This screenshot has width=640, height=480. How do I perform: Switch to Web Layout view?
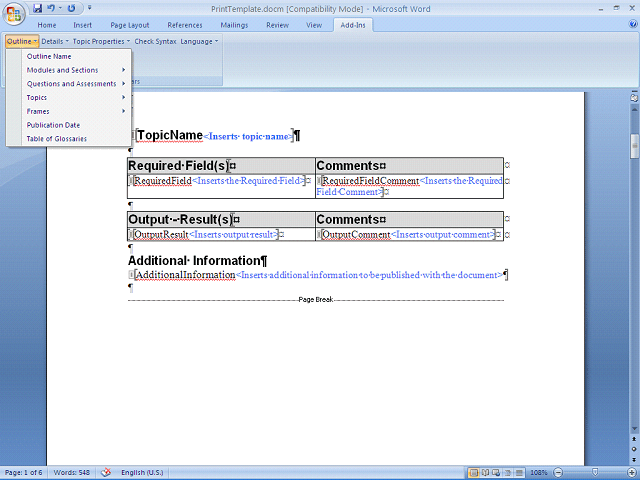(x=496, y=473)
